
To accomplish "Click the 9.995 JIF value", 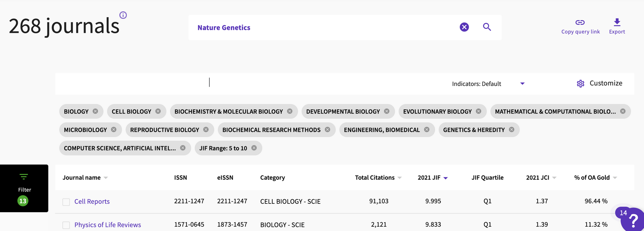I will tap(433, 201).
